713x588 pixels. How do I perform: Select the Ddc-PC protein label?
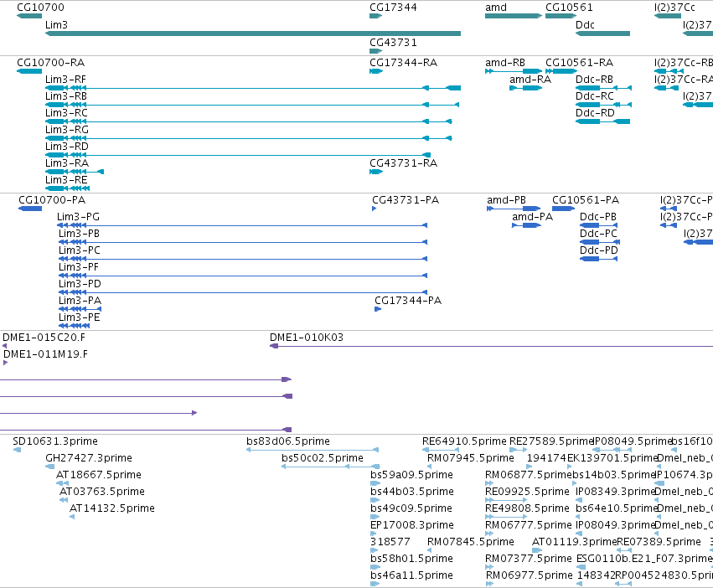pyautogui.click(x=598, y=234)
